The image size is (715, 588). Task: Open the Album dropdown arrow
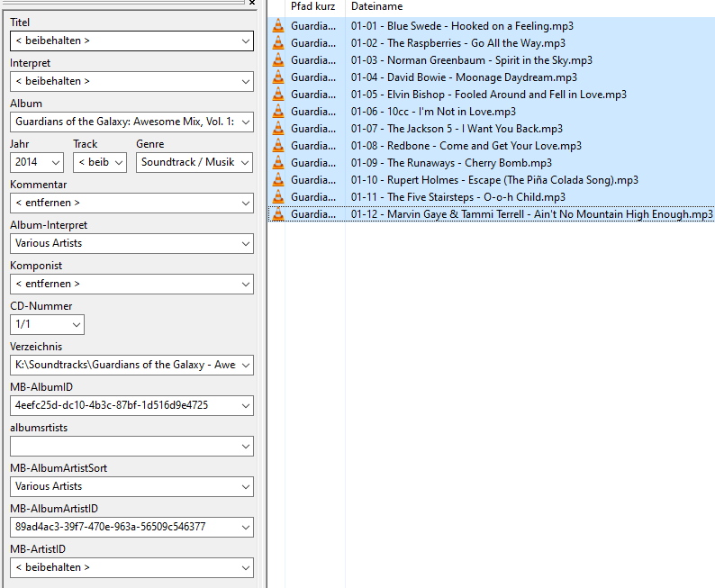point(245,122)
